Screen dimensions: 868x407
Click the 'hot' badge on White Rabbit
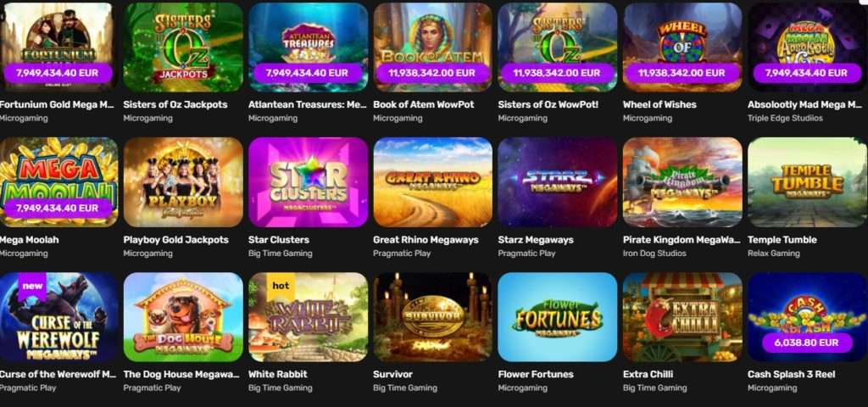pyautogui.click(x=281, y=287)
